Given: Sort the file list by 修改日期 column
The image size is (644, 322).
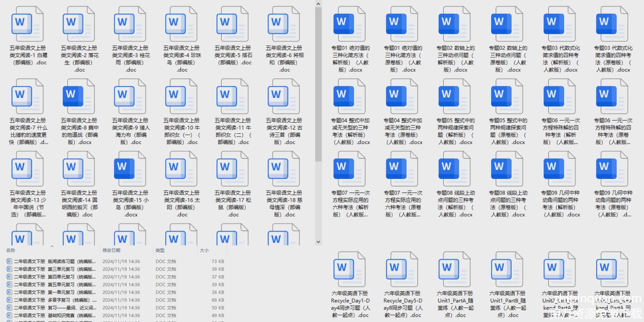Looking at the screenshot, I should click(111, 250).
